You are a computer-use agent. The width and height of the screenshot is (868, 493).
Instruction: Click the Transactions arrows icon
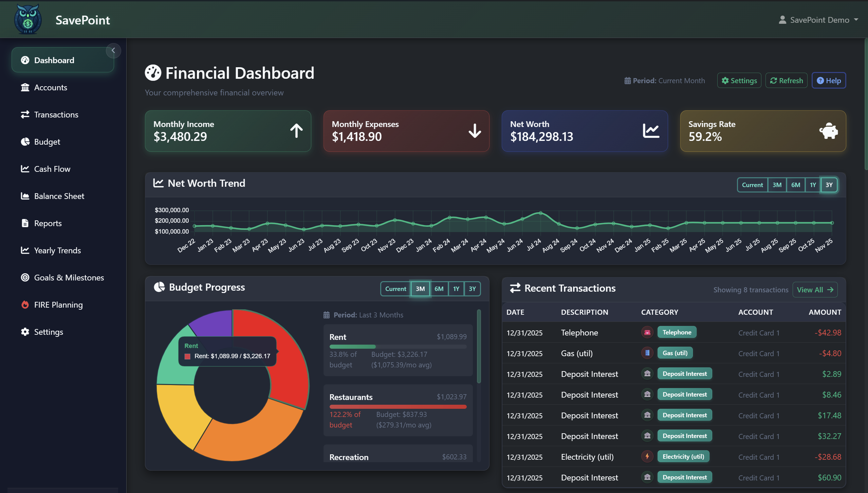(x=25, y=114)
